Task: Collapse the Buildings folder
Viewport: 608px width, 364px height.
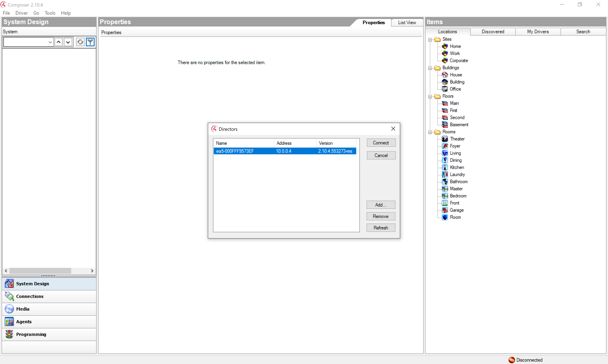Action: click(430, 68)
